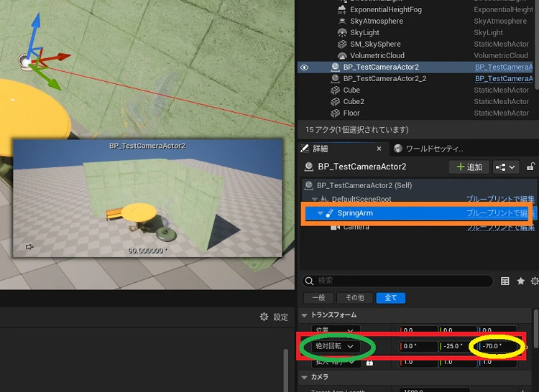Screen dimensions: 539x392
Task: Select the 全て filter button
Action: click(390, 298)
